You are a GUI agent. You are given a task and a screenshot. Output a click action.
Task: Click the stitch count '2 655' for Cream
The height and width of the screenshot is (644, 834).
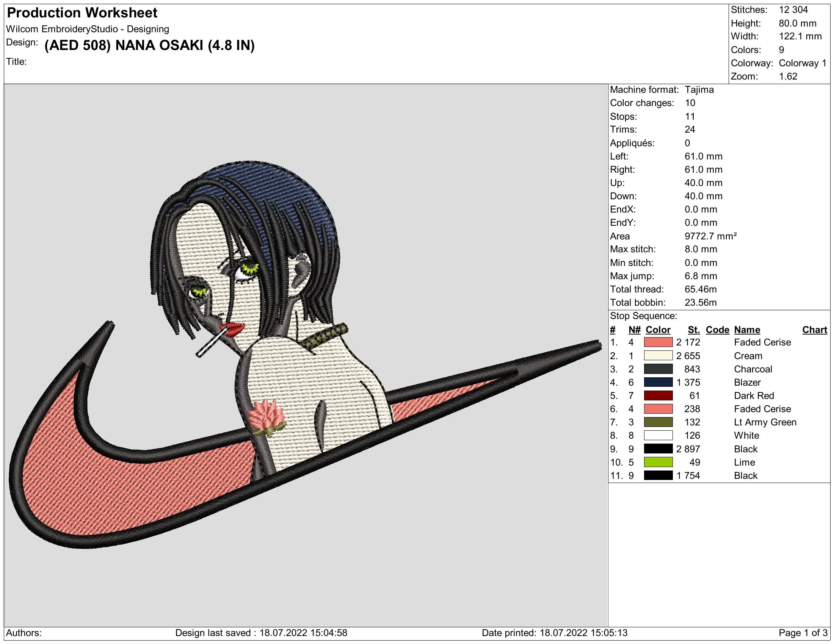[688, 356]
